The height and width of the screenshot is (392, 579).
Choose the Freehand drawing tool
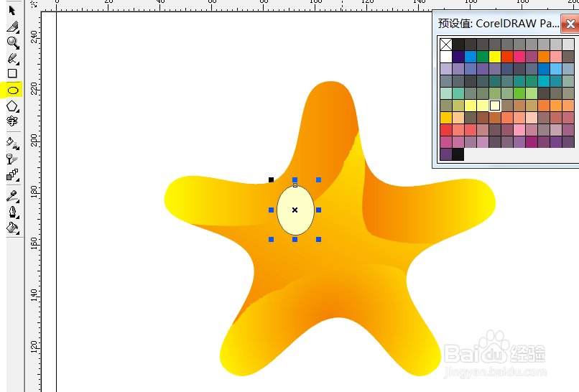(13, 59)
